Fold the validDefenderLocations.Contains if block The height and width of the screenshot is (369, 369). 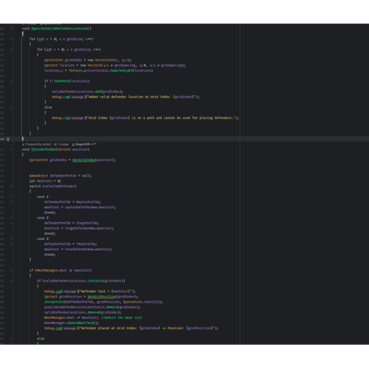pyautogui.click(x=11, y=281)
